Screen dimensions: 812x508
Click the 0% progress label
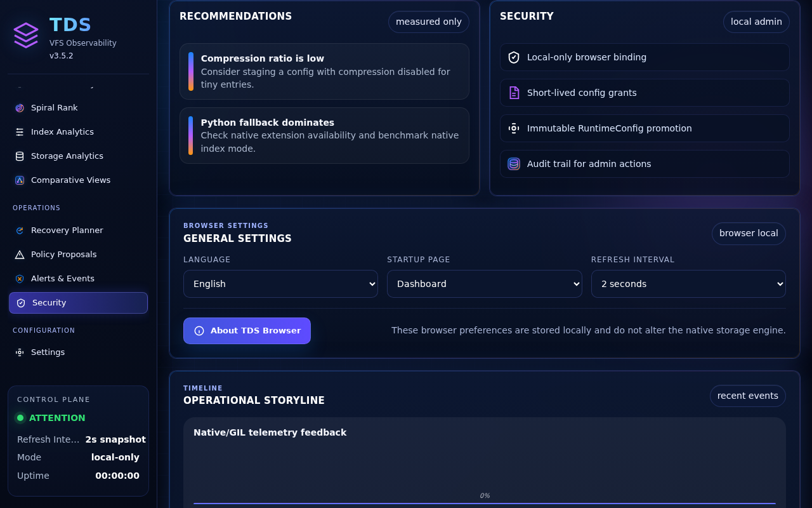485,496
